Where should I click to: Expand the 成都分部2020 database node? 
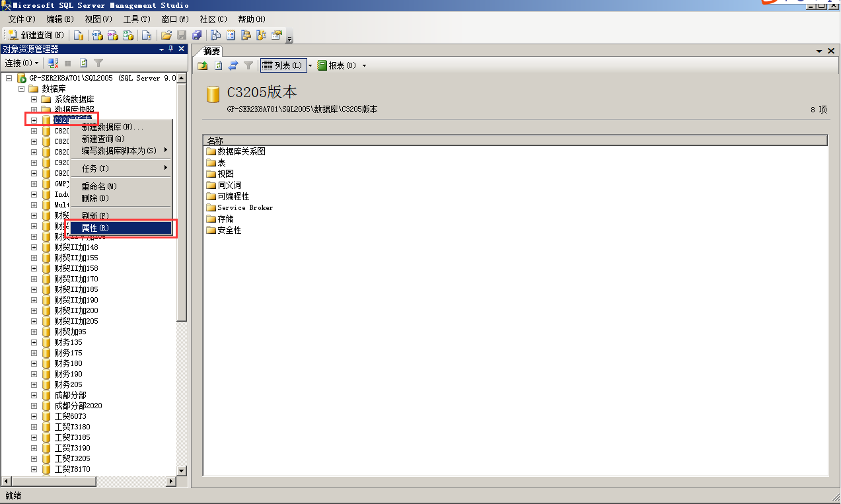[x=34, y=406]
